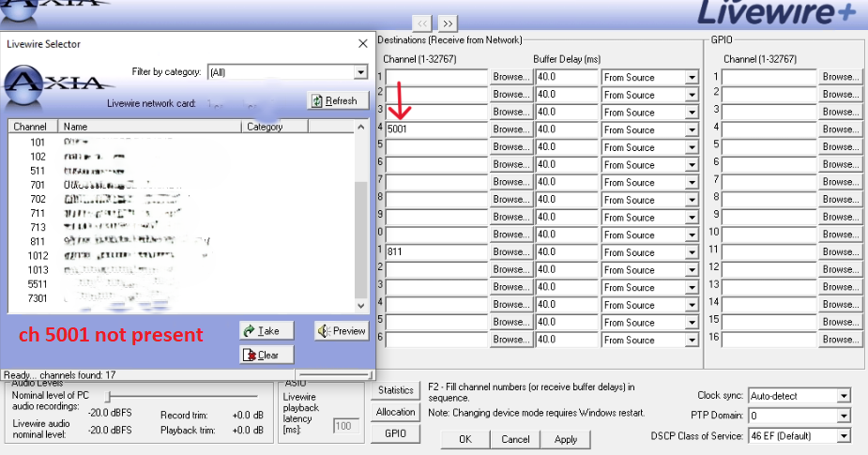Sort list by Channel column header

(x=33, y=127)
